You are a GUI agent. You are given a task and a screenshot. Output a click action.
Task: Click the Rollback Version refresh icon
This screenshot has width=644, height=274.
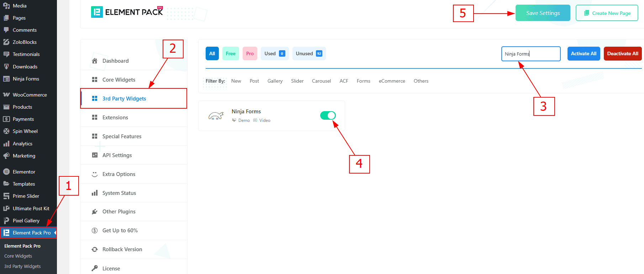(95, 249)
